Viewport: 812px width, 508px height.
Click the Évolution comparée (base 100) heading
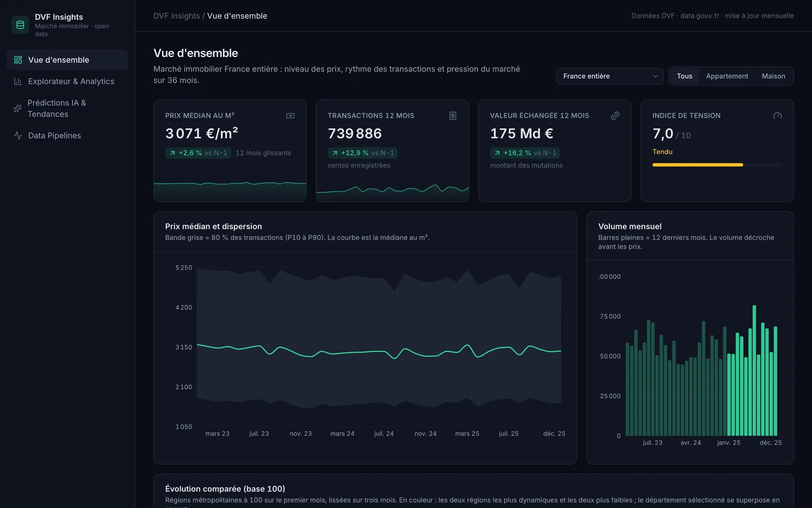(x=225, y=489)
